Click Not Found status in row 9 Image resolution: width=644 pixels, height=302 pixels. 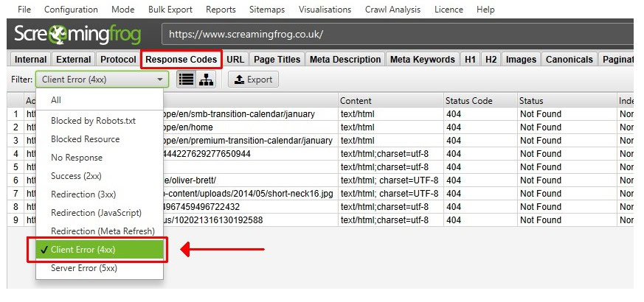(x=567, y=220)
